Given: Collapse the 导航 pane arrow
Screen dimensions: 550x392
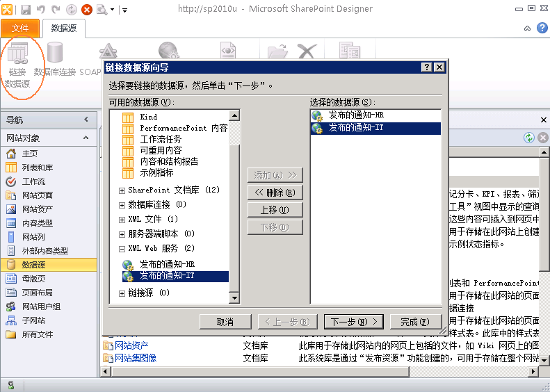Looking at the screenshot, I should pyautogui.click(x=86, y=120).
